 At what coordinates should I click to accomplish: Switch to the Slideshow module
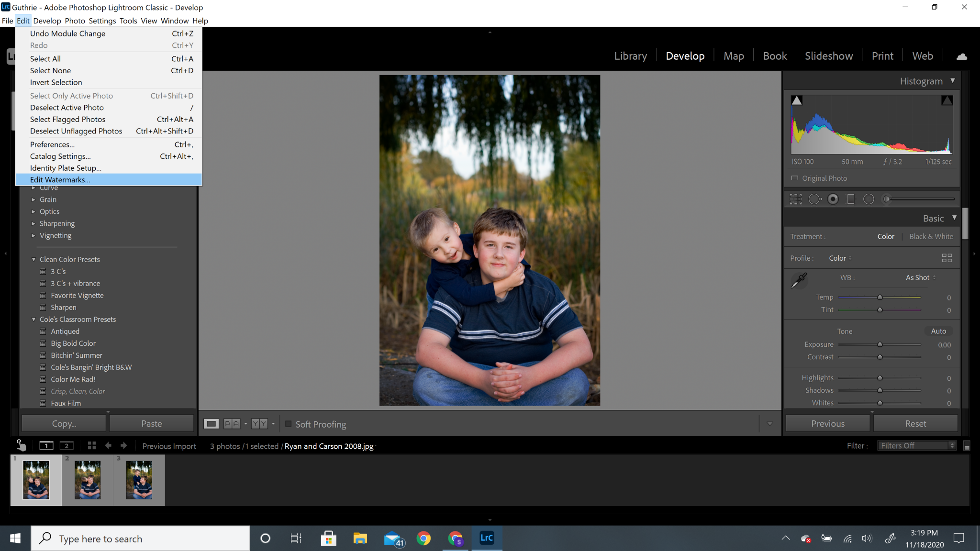828,55
